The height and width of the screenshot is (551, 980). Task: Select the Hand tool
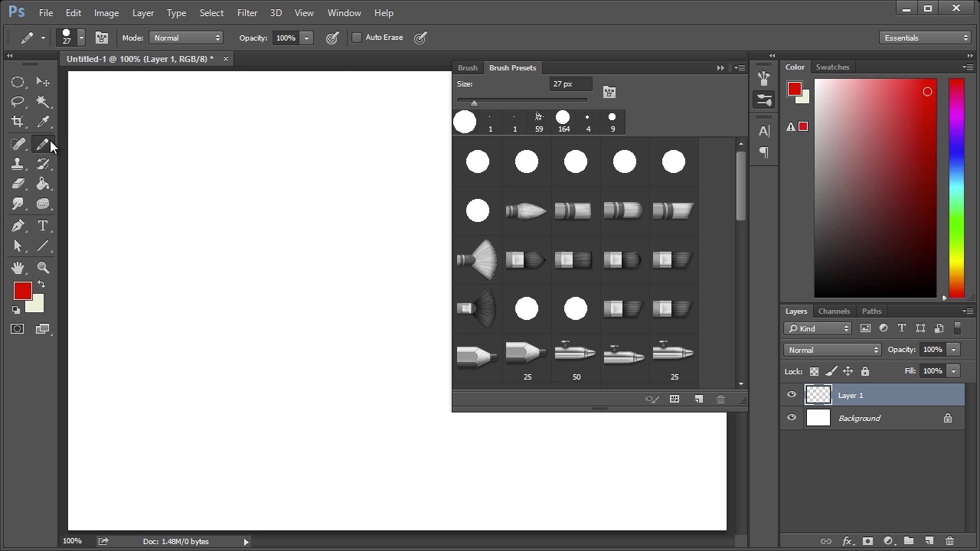18,268
